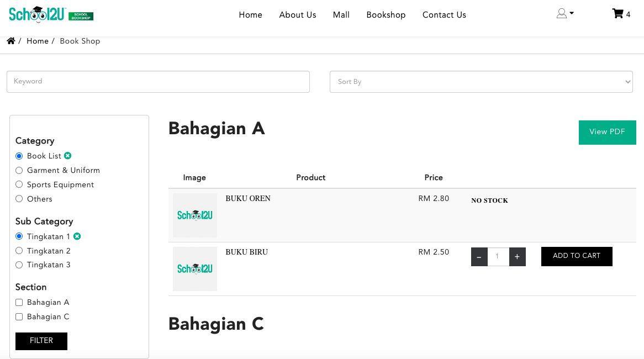The image size is (644, 359).
Task: Focus the Keyword search field
Action: [158, 82]
